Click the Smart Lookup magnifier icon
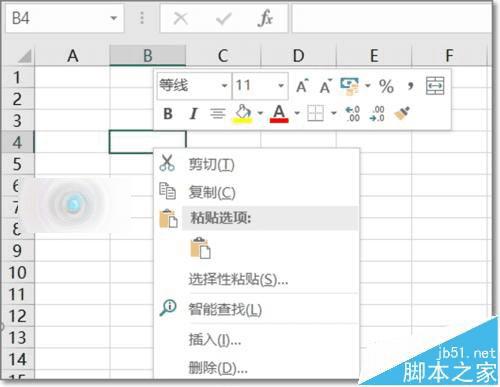500x387 pixels. click(168, 307)
